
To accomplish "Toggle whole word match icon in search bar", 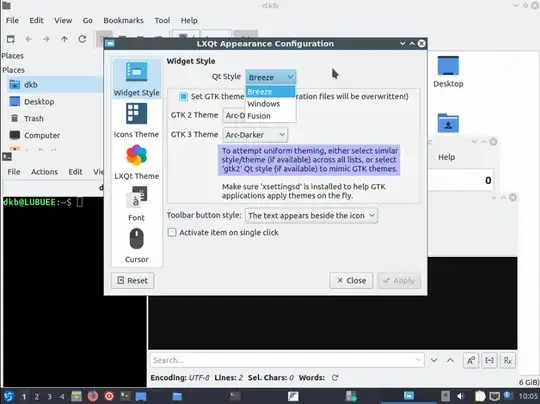I will click(x=489, y=360).
